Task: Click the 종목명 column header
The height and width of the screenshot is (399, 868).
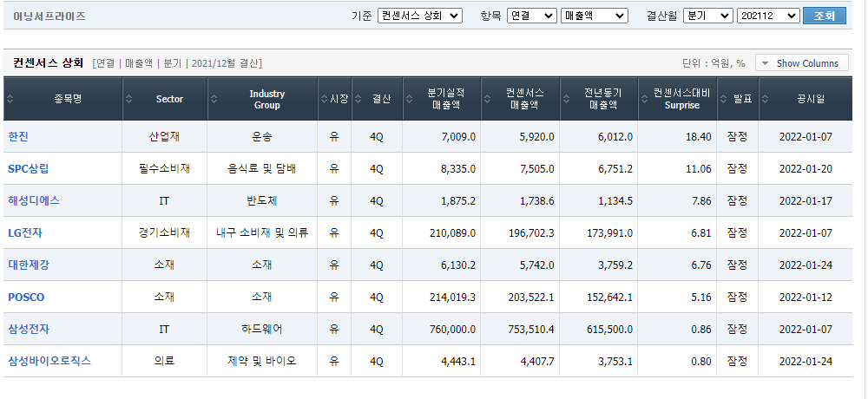Action: pyautogui.click(x=63, y=99)
